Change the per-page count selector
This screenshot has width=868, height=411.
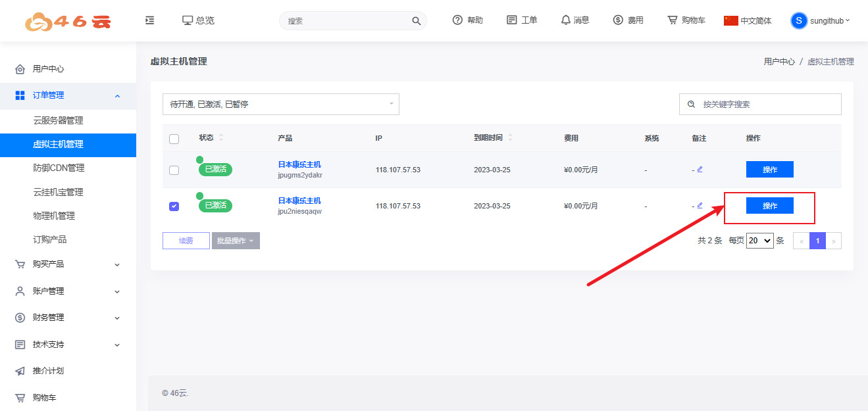tap(759, 241)
